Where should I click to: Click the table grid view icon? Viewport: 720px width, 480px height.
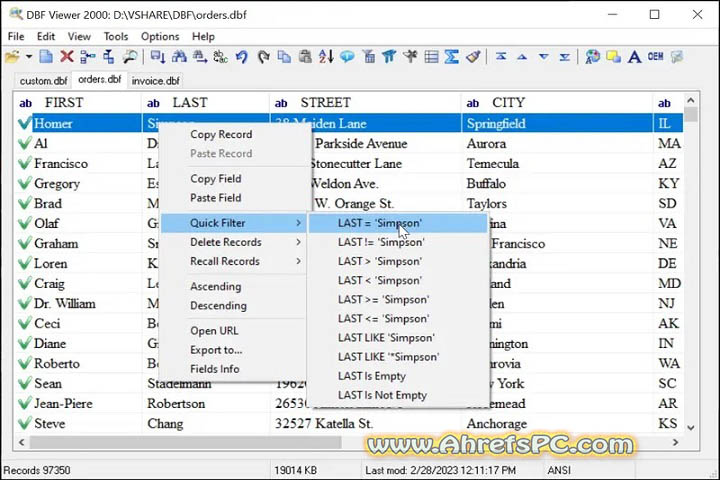pos(431,57)
